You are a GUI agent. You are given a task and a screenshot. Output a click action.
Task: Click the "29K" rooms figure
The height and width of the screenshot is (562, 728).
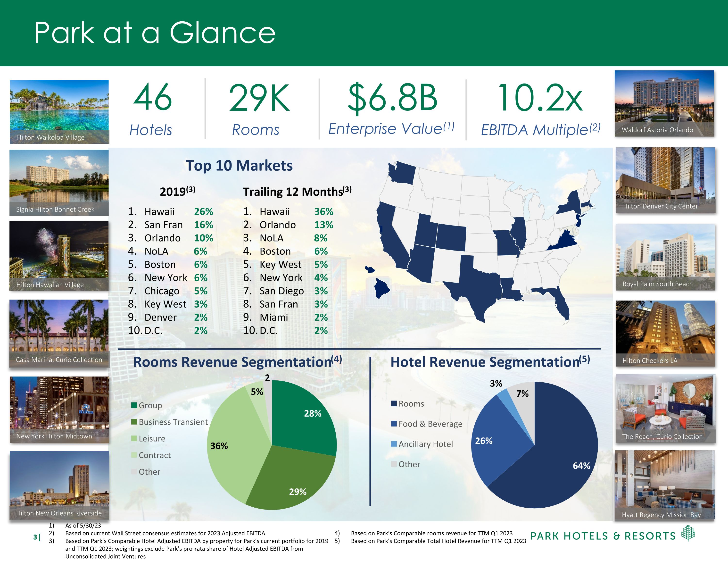pyautogui.click(x=259, y=98)
